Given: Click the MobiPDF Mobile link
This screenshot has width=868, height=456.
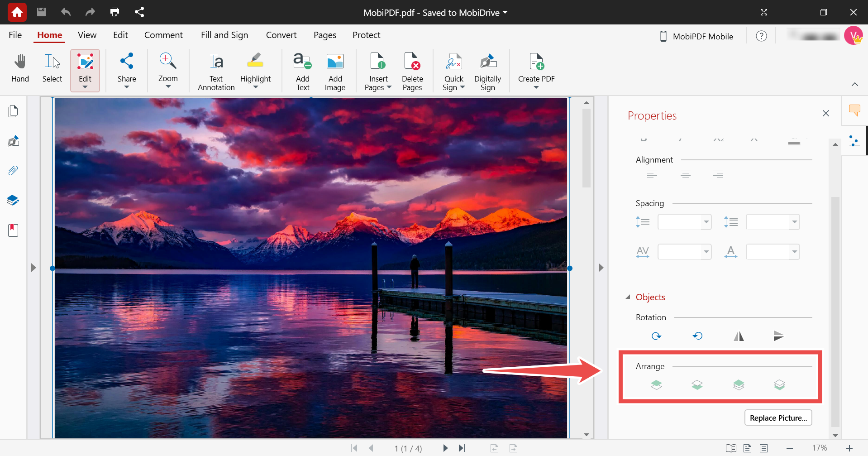Looking at the screenshot, I should pos(696,36).
